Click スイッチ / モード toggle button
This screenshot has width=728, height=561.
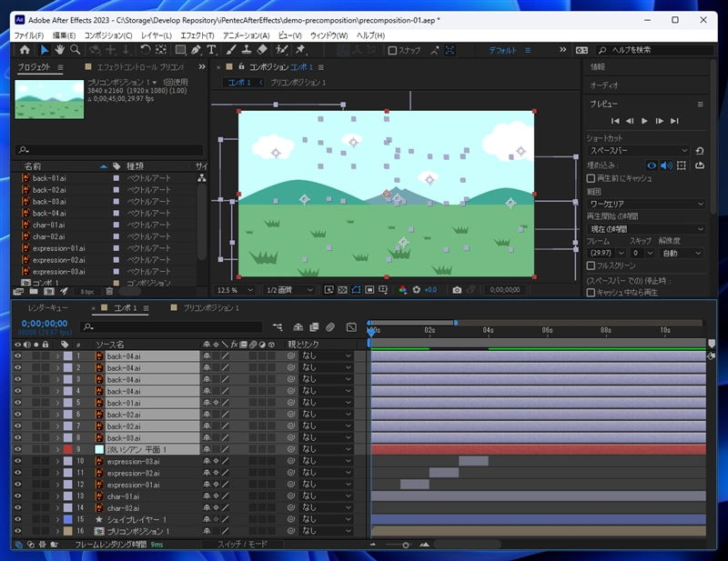coord(243,545)
